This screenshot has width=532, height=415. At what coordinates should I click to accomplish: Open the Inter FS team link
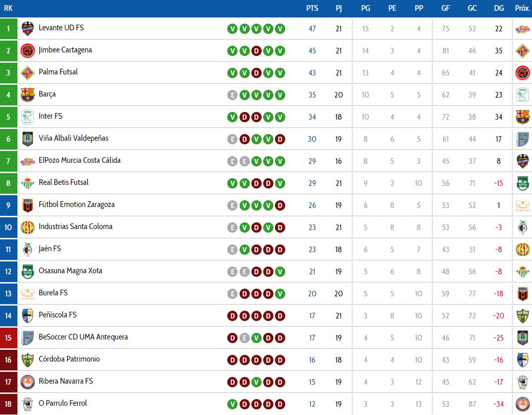[51, 116]
